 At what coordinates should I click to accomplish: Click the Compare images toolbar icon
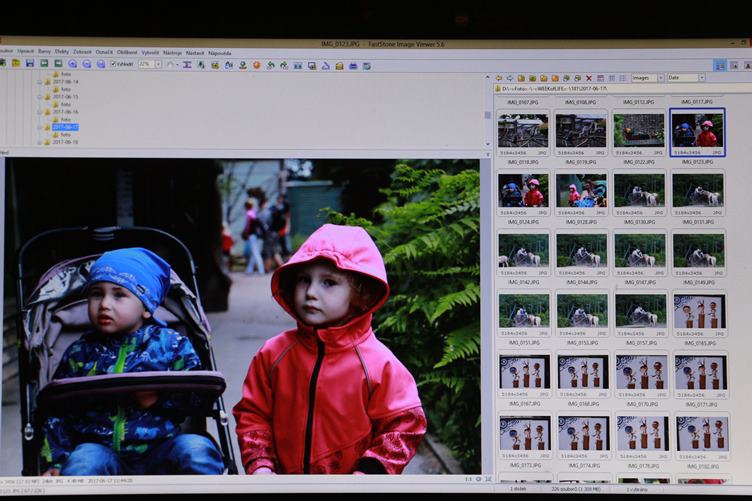298,66
